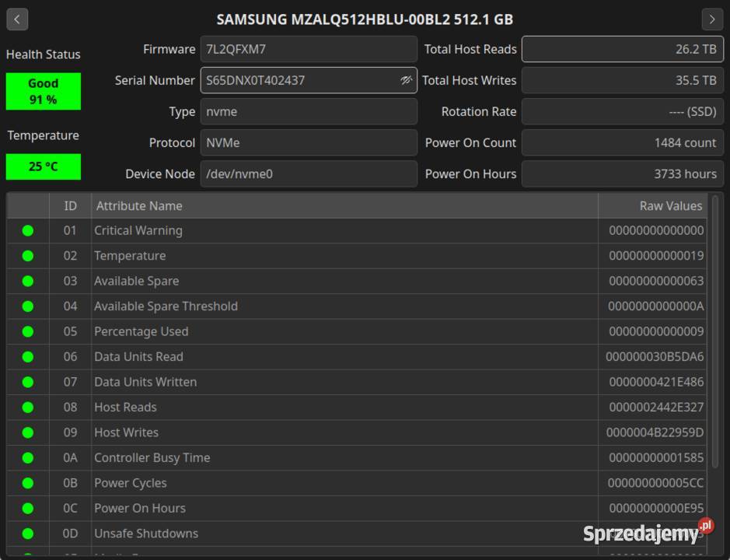
Task: Click the green status dot for Data Units Written
Action: coord(28,382)
